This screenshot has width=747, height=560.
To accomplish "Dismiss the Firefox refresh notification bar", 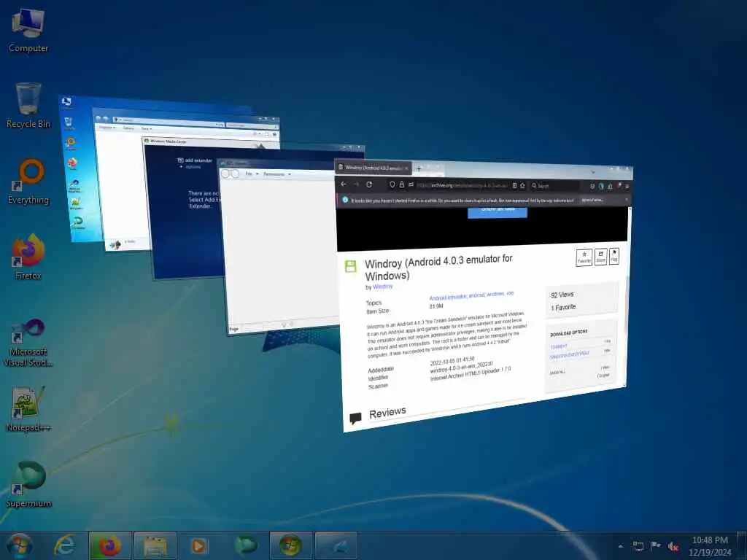I will coord(626,200).
